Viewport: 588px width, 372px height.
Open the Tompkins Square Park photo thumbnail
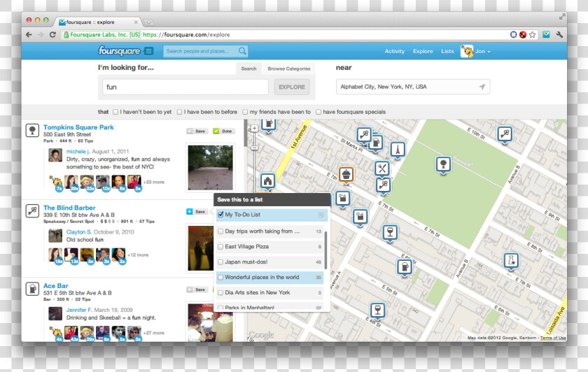210,167
